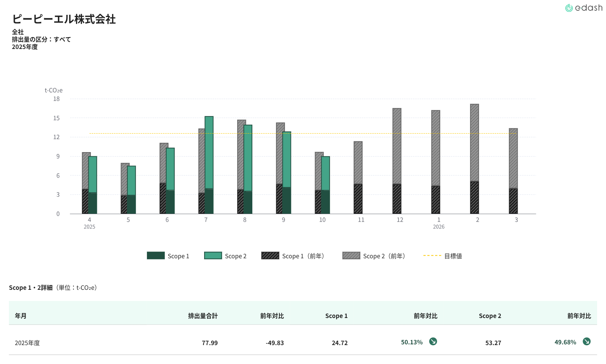Click the 排出量合計 column header
The width and height of the screenshot is (606, 364).
click(203, 316)
